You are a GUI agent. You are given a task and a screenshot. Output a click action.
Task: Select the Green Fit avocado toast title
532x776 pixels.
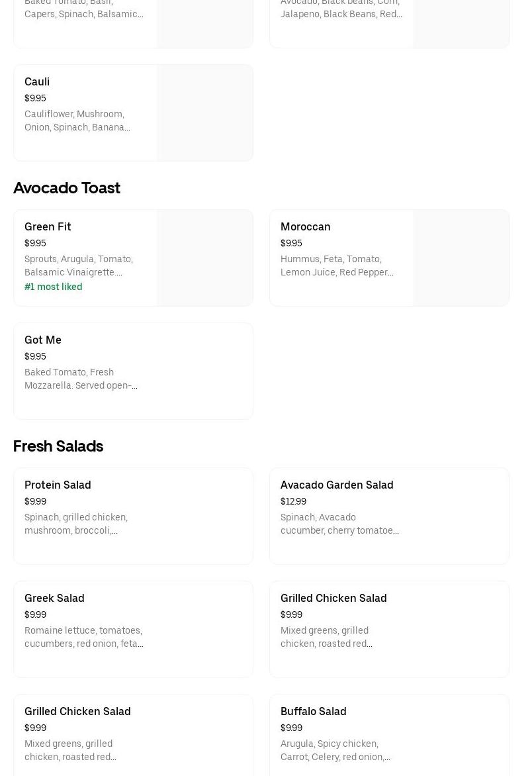(x=48, y=227)
